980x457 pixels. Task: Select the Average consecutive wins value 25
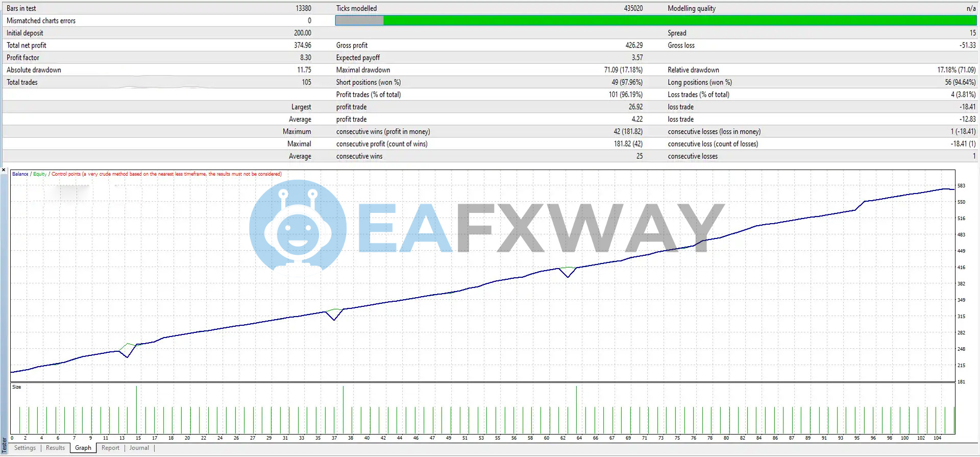(640, 156)
